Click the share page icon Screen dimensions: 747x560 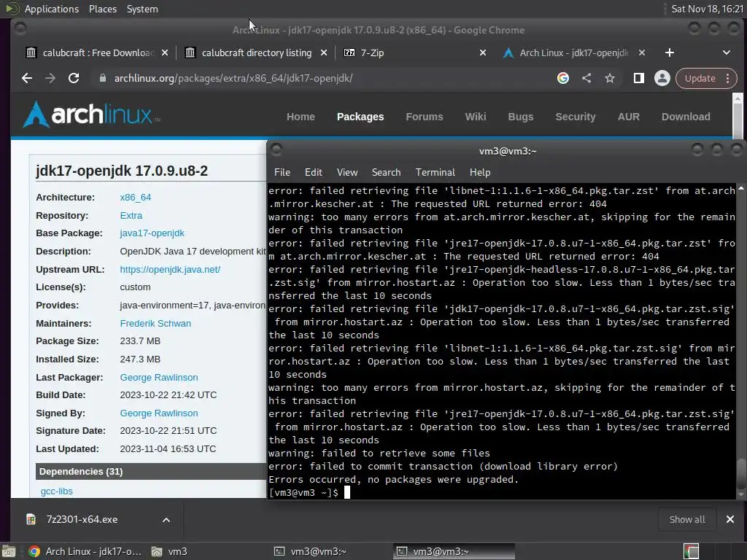tap(587, 79)
